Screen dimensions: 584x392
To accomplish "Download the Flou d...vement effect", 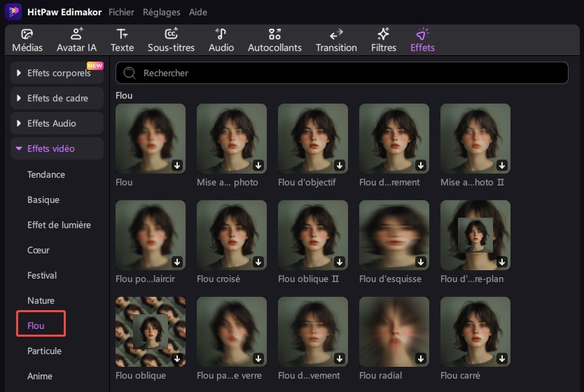I will pyautogui.click(x=340, y=358).
